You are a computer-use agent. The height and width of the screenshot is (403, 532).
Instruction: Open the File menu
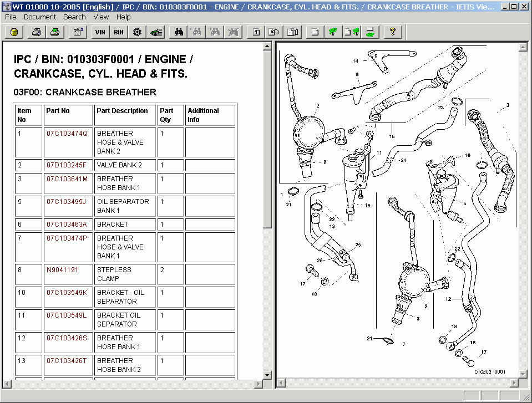tap(10, 17)
